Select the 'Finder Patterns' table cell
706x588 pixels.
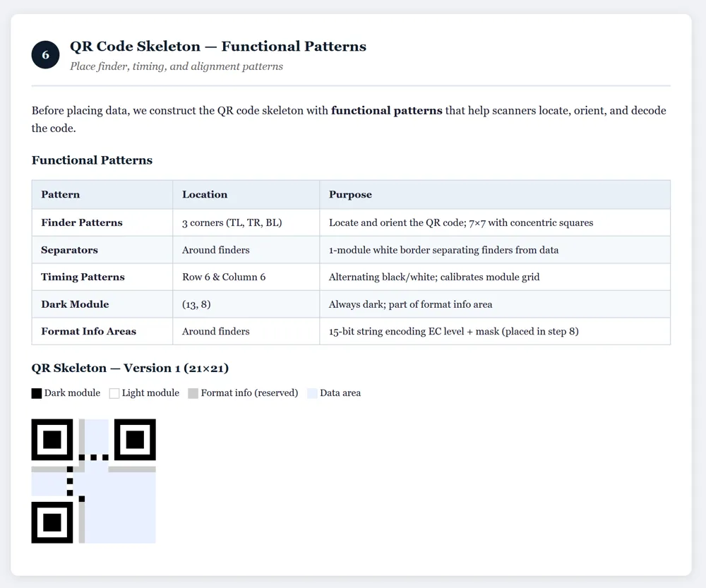coord(102,222)
